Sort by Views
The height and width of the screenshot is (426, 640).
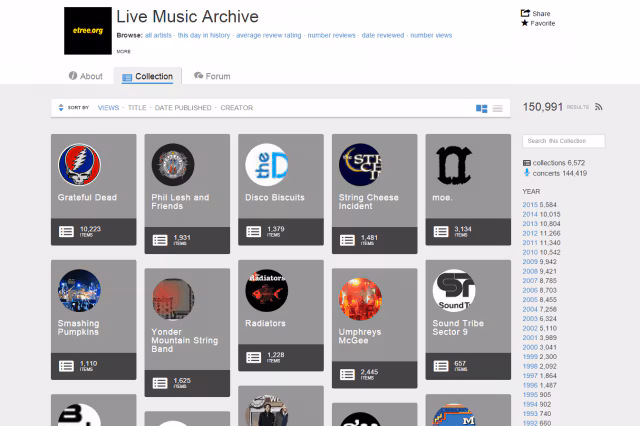coord(108,108)
